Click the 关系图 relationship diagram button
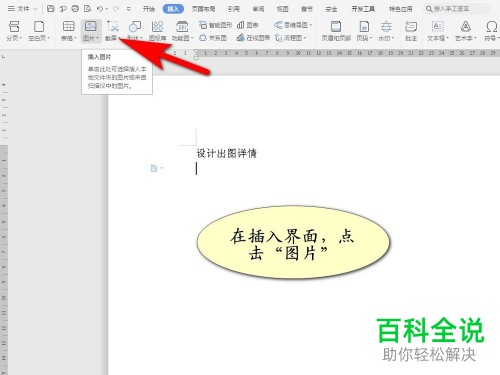The width and height of the screenshot is (500, 375). [x=213, y=38]
